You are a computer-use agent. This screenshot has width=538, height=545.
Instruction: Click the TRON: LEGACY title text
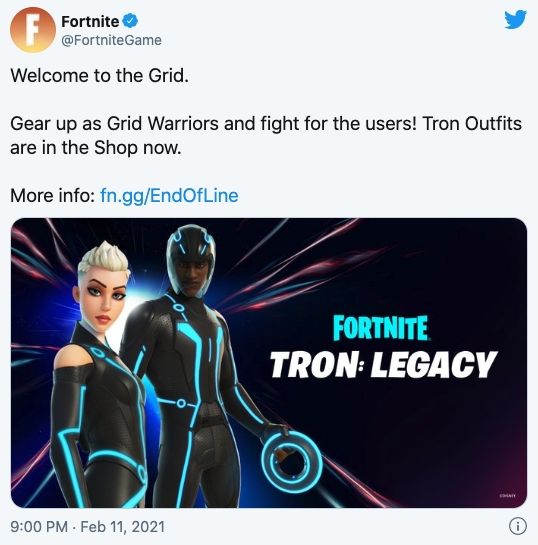tap(383, 364)
